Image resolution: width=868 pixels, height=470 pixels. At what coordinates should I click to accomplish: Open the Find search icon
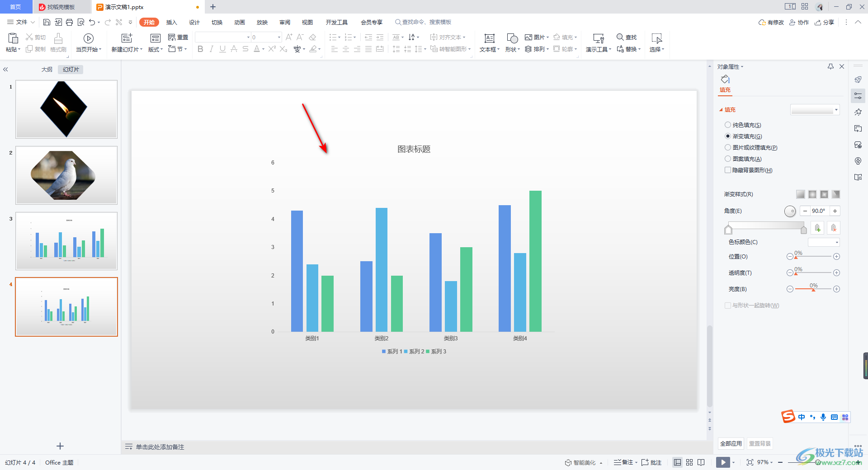(620, 37)
